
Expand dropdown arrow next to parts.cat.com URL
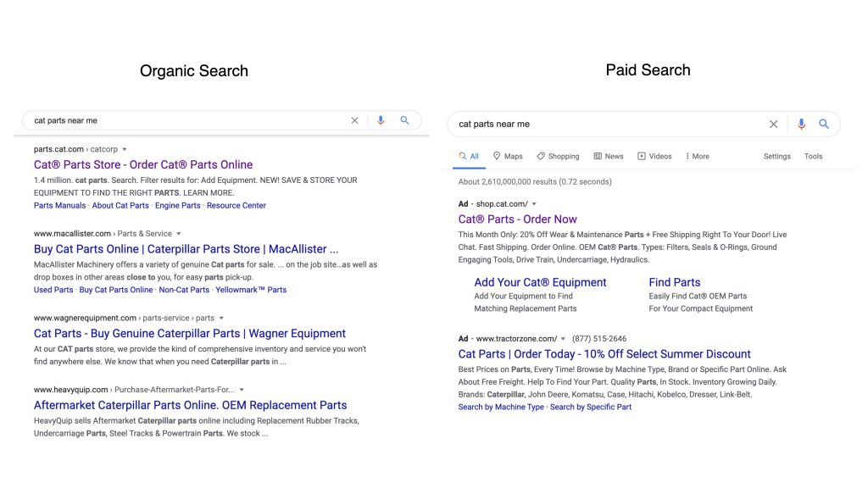[x=125, y=149]
